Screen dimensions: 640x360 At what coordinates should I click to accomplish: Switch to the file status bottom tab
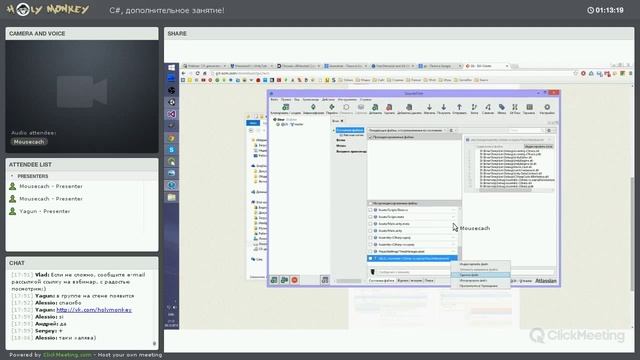click(382, 281)
